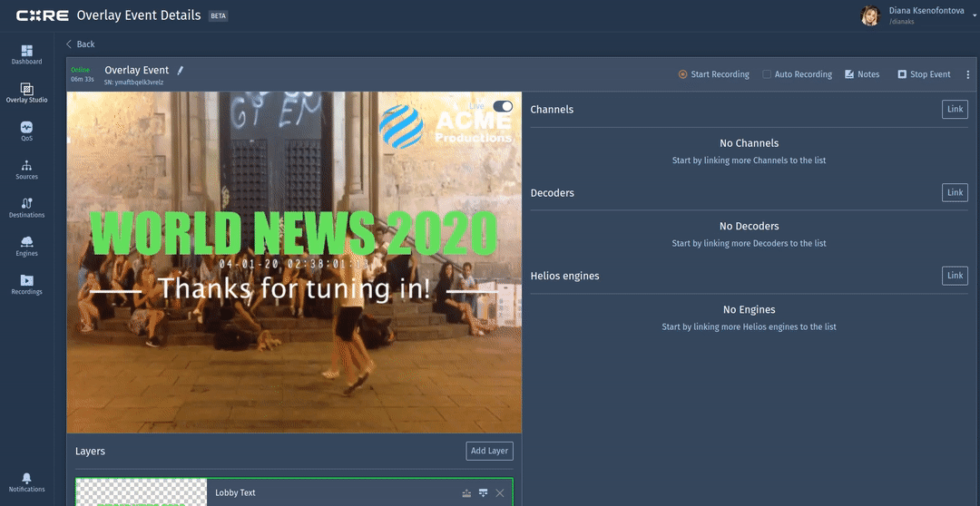Open the Destinations section
980x506 pixels.
point(26,208)
